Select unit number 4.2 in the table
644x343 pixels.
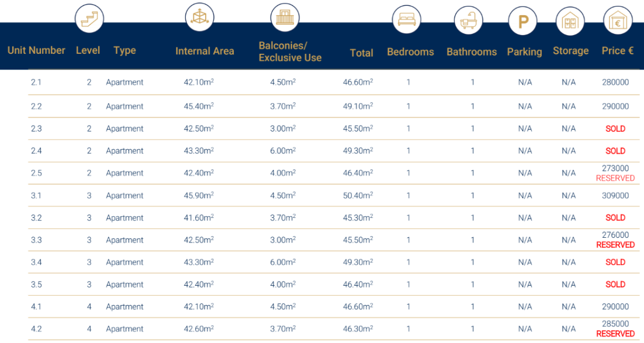pyautogui.click(x=36, y=329)
